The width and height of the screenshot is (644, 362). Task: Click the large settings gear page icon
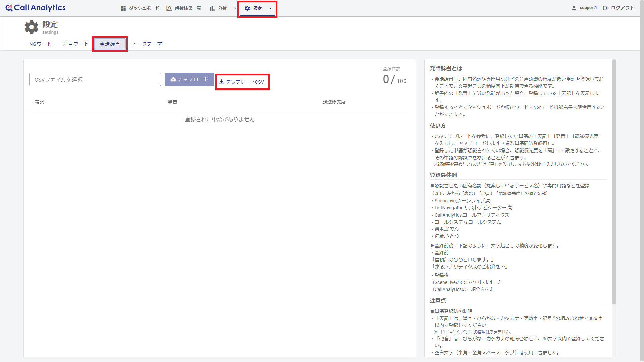click(x=32, y=27)
